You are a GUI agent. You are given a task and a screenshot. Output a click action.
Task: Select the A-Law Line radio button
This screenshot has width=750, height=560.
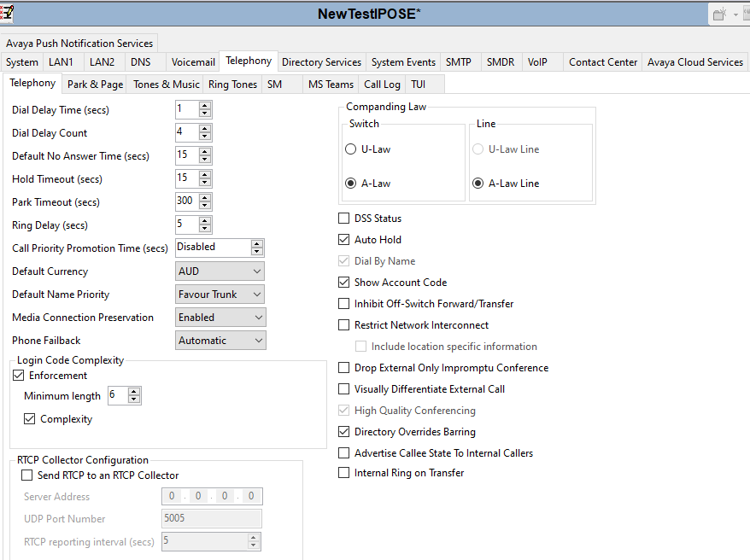pyautogui.click(x=478, y=184)
